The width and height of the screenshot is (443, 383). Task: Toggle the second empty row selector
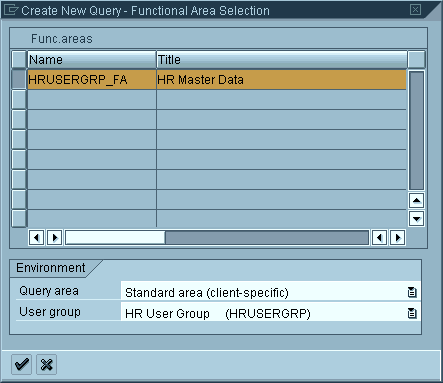coord(19,119)
